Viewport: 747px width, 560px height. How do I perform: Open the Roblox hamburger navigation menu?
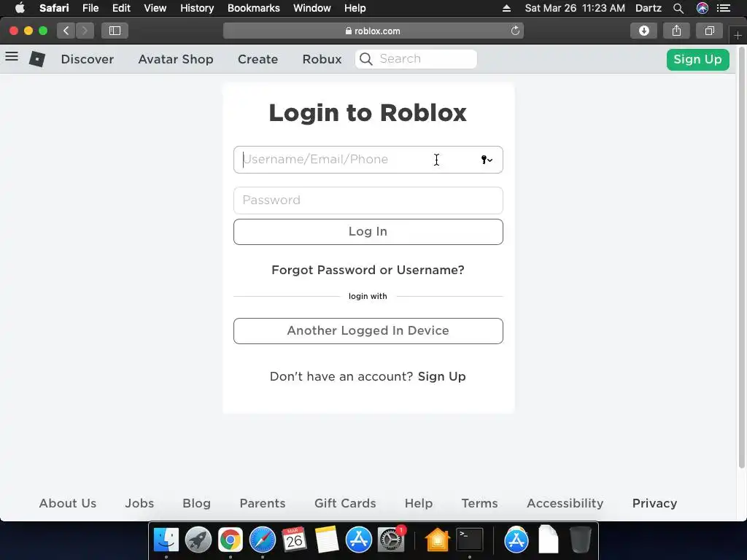12,57
